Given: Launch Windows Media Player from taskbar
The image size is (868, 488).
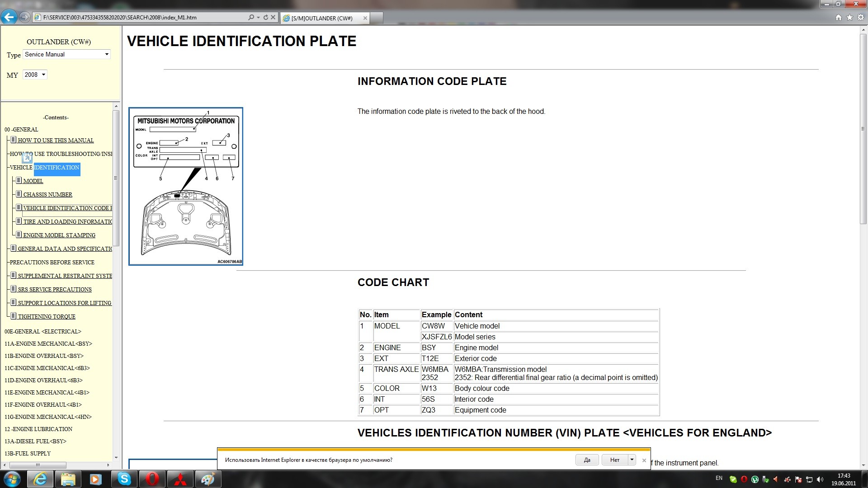Looking at the screenshot, I should [x=95, y=479].
